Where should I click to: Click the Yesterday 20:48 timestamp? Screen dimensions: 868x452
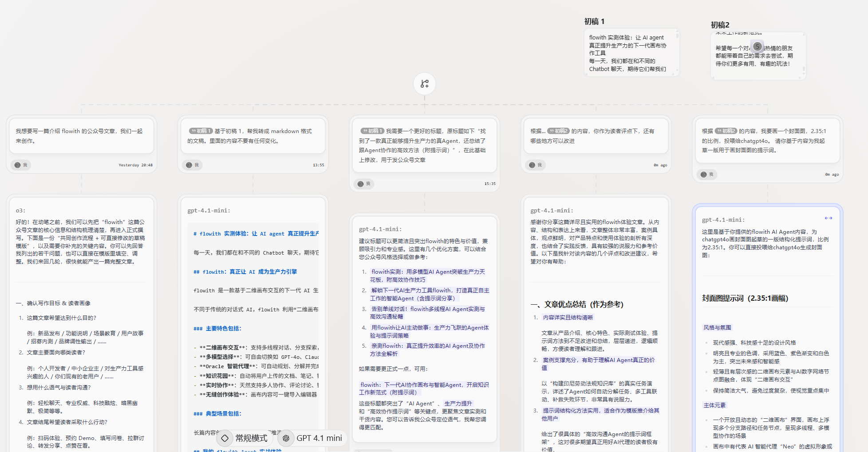tap(135, 165)
